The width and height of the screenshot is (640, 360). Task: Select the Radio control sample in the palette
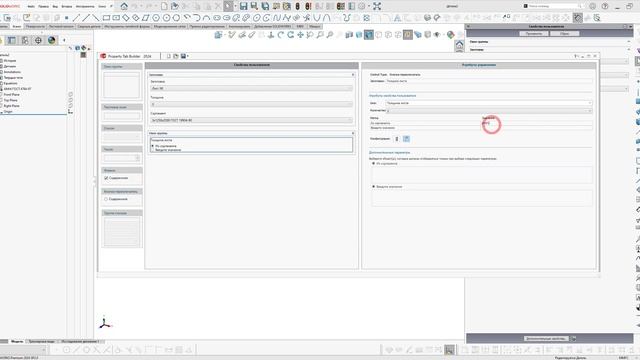106,199
